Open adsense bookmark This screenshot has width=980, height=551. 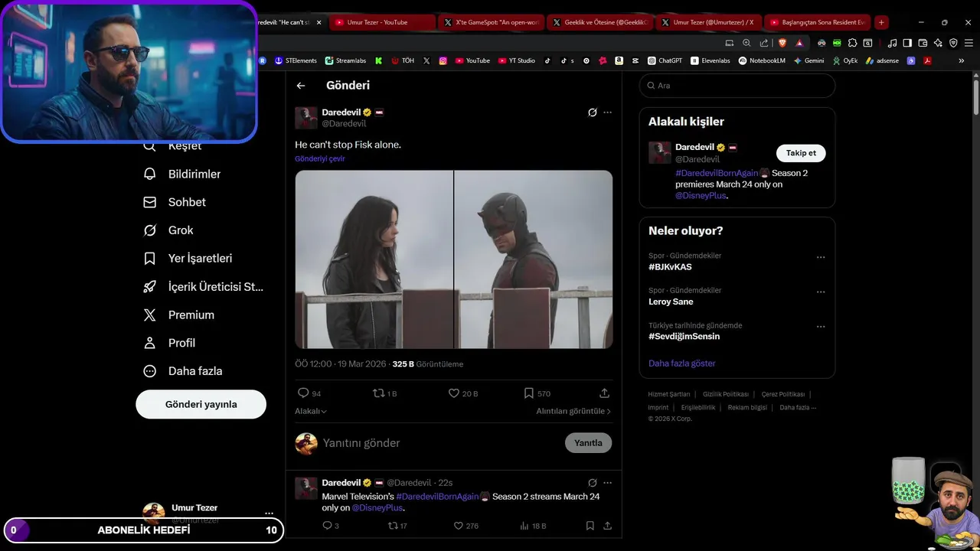(883, 60)
